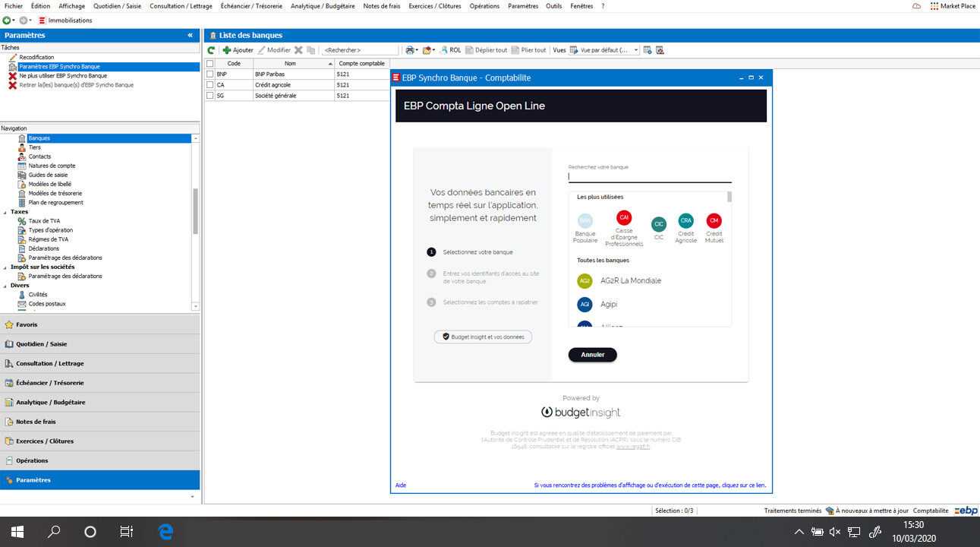
Task: Click the Modifier pencil button
Action: click(x=274, y=50)
